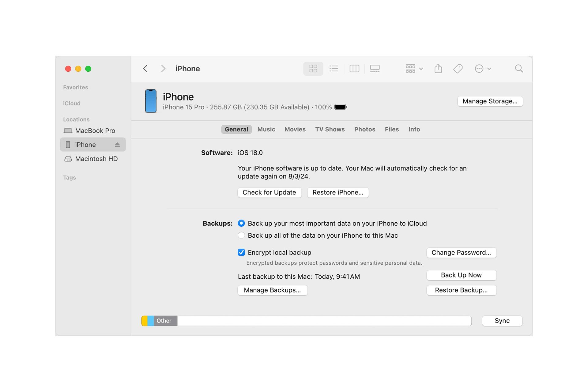Switch to the Music tab
Screen dimensions: 588x392
point(266,129)
